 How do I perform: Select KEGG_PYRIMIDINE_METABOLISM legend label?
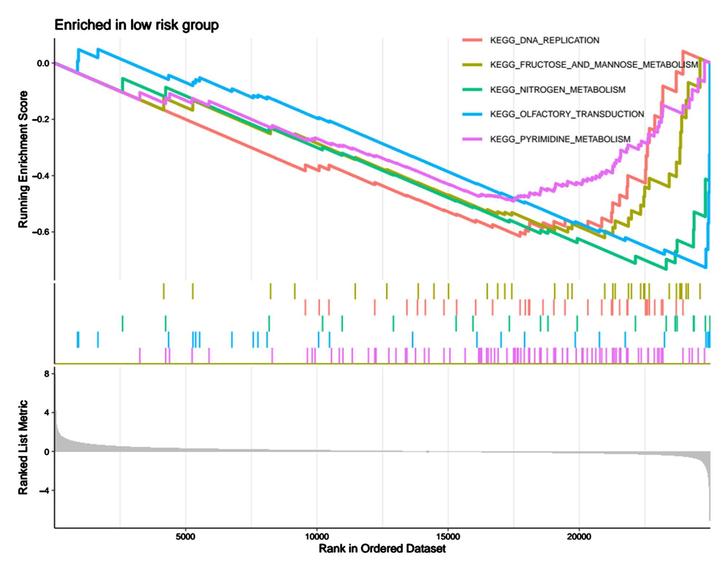(x=560, y=139)
